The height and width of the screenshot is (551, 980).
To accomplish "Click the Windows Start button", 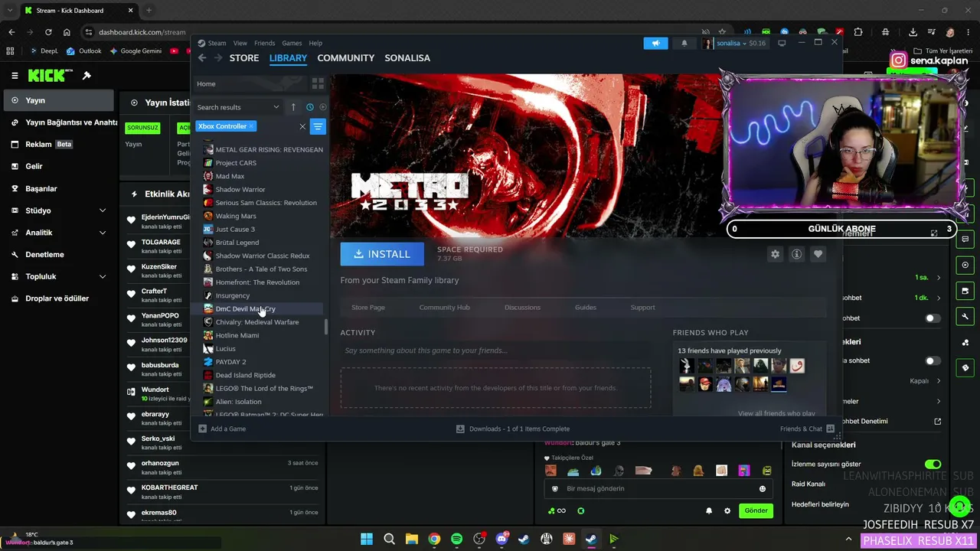I will coord(367,539).
